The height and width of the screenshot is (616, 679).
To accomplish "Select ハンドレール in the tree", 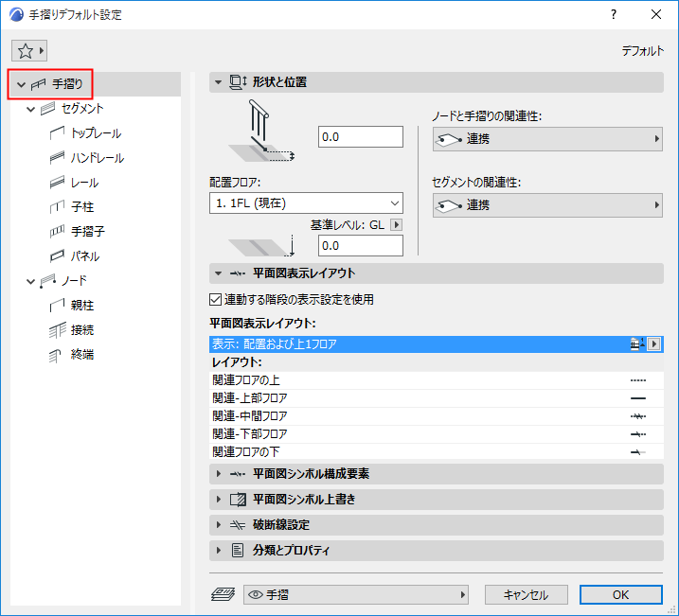I will click(98, 158).
